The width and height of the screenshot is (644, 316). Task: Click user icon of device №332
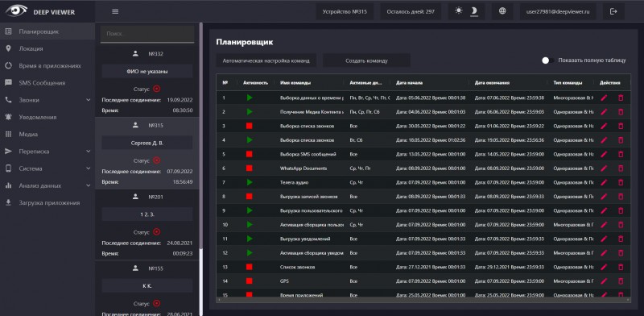click(135, 53)
